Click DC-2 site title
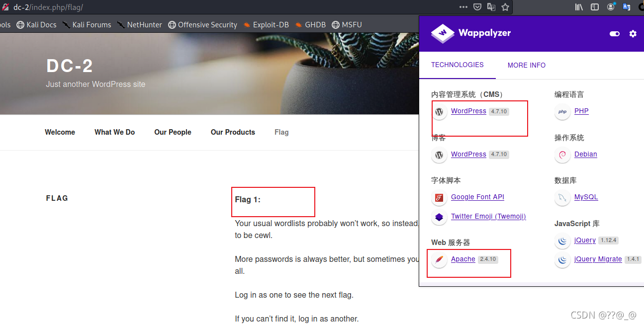Screen dimensions: 644x325 70,66
